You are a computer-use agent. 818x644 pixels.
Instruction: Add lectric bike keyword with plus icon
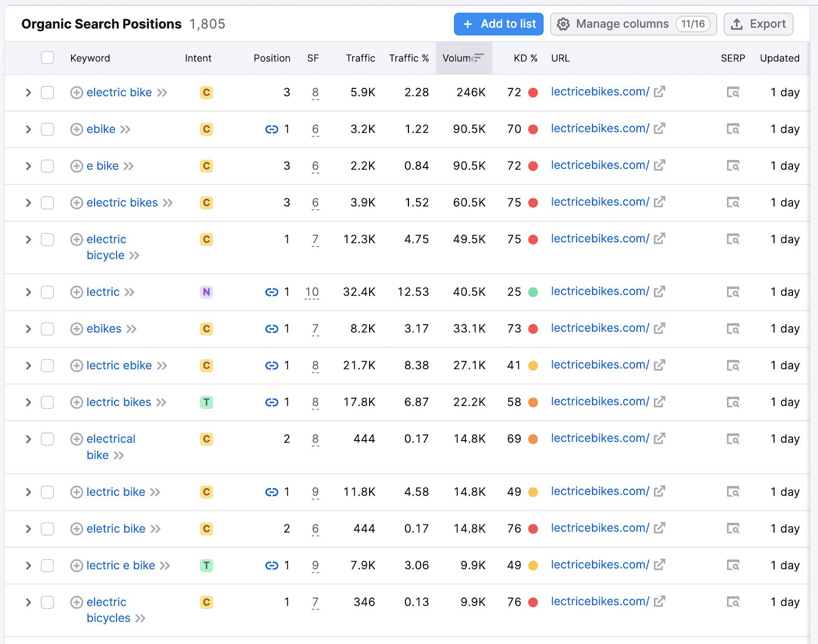coord(77,492)
